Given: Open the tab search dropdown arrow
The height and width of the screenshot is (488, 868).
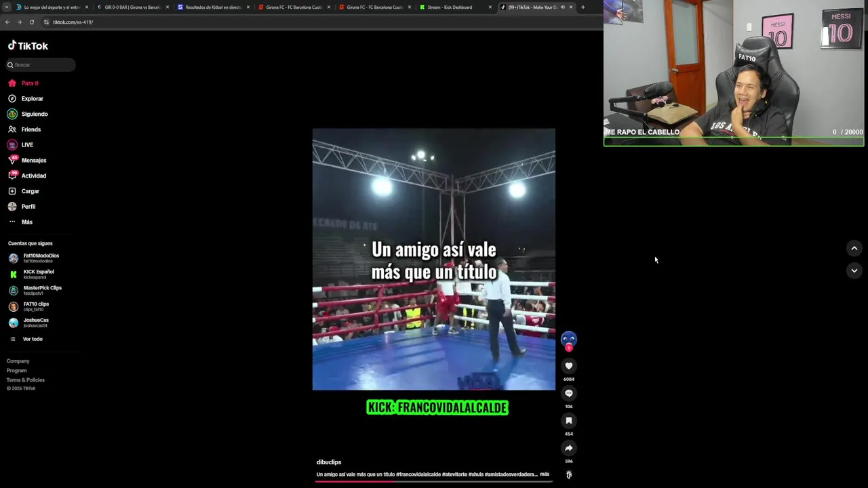Looking at the screenshot, I should click(x=6, y=7).
